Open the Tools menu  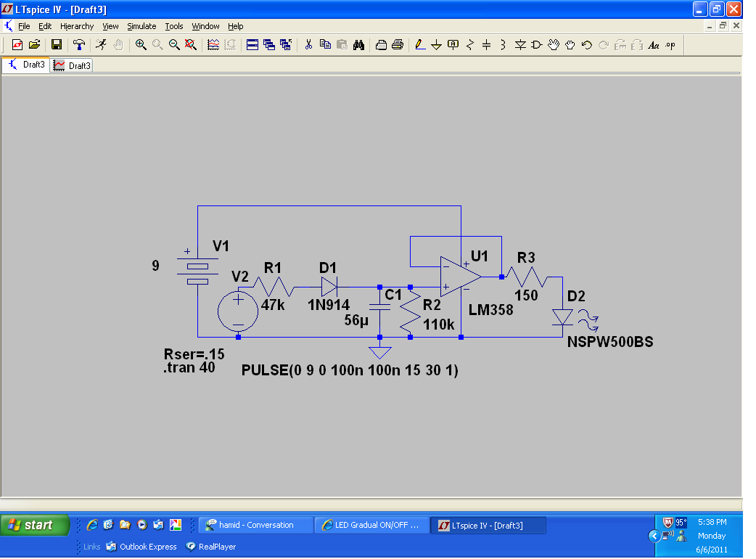(174, 26)
